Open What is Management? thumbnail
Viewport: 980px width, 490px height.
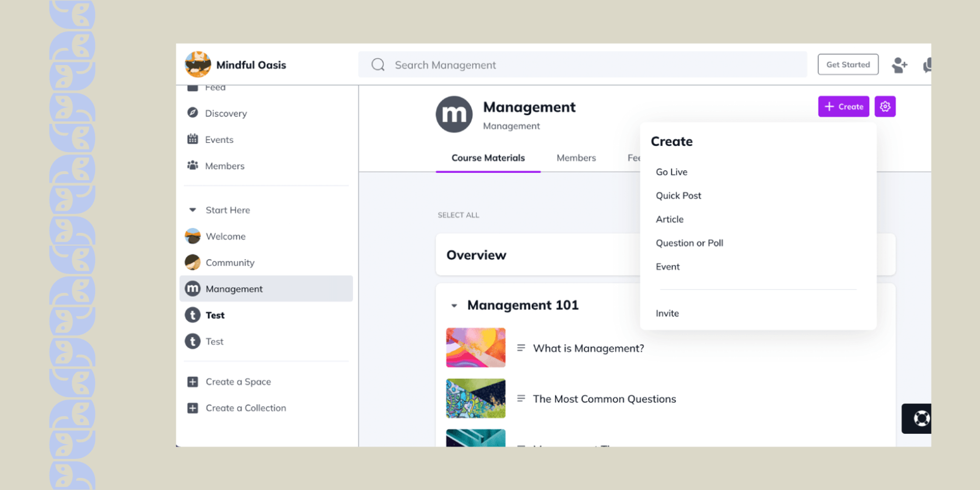click(x=475, y=348)
